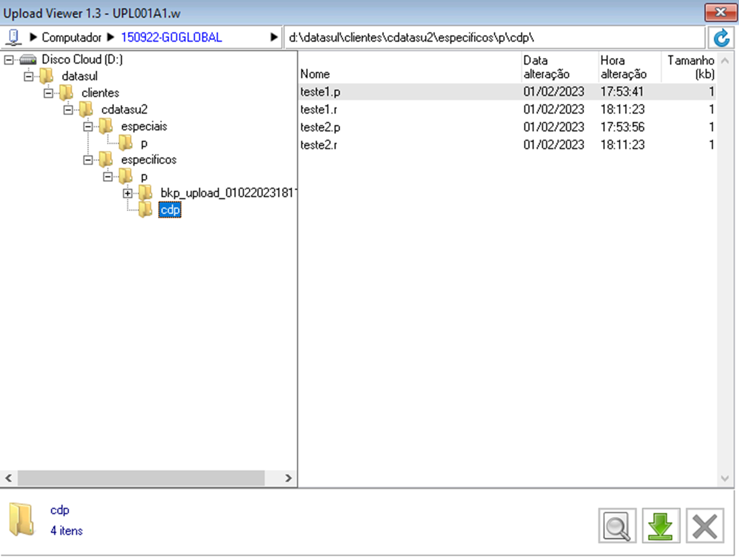Click the cdp folder icon in tree
This screenshot has height=560, width=739.
point(146,209)
